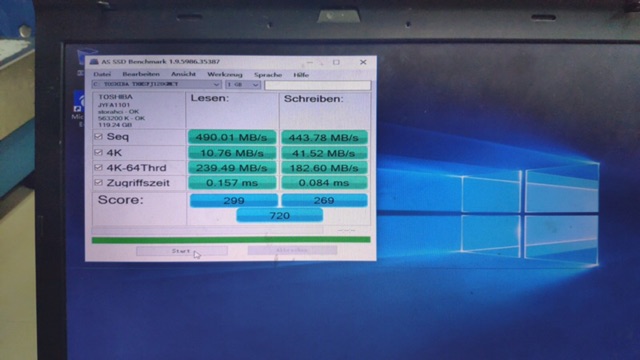Click the AS SSD Benchmark title bar icon
The height and width of the screenshot is (360, 640).
tap(94, 62)
